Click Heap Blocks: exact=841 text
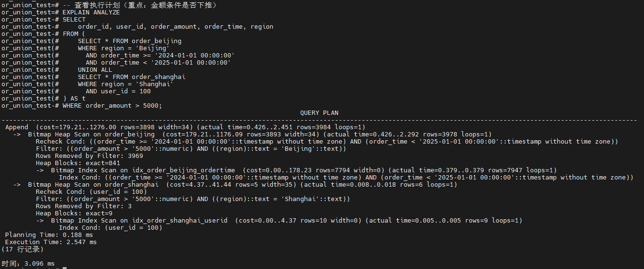The image size is (644, 269). click(x=78, y=163)
